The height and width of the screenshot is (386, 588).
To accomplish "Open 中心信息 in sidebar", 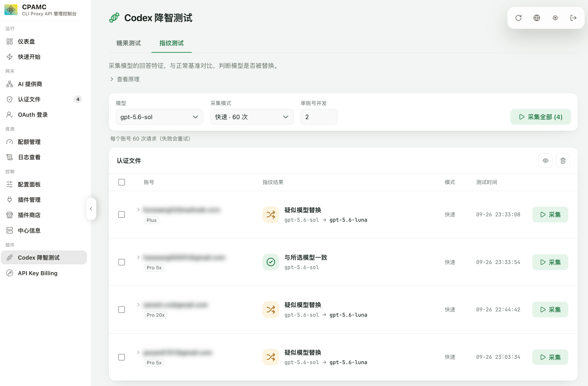I will click(44, 230).
